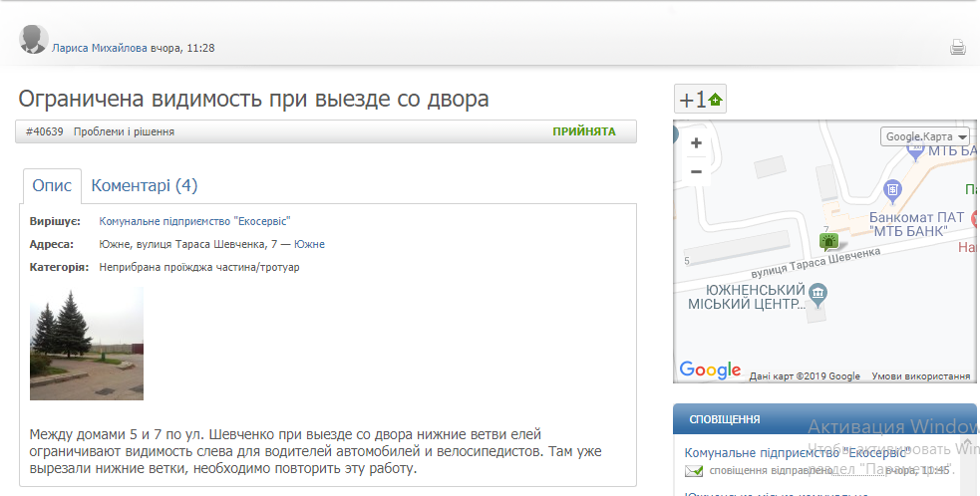
Task: Click the МТБ Банк ATM map pin
Action: 893,188
